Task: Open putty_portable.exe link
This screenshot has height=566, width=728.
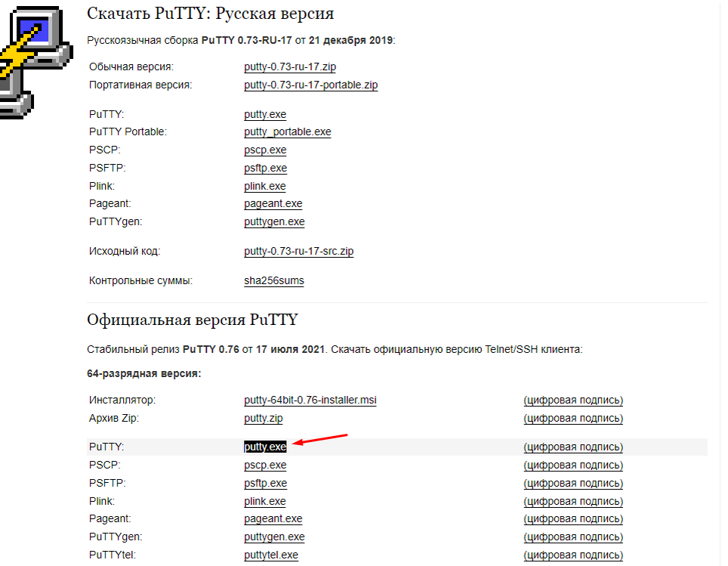Action: coord(288,132)
